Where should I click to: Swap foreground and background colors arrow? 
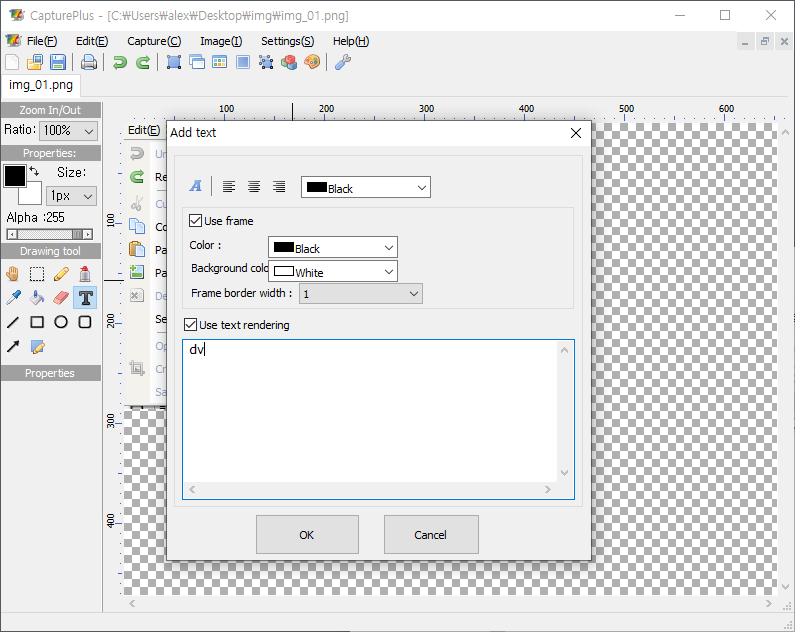pos(33,173)
